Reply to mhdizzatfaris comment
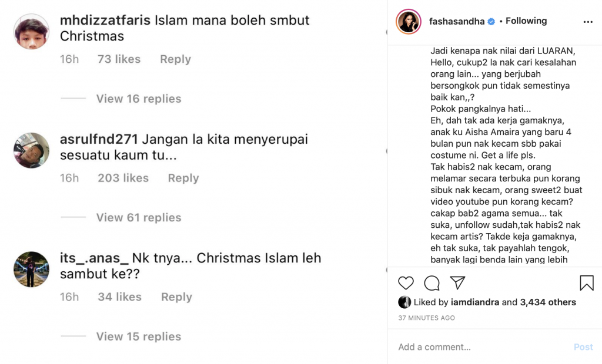This screenshot has height=364, width=602. pyautogui.click(x=175, y=59)
